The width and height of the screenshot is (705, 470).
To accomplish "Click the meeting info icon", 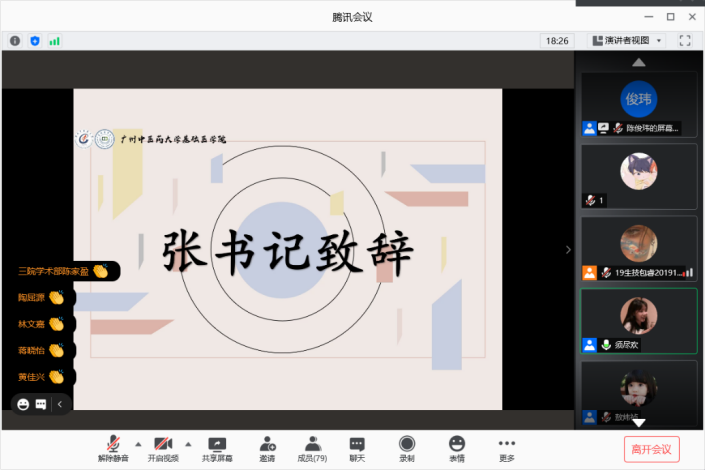I will [15, 41].
